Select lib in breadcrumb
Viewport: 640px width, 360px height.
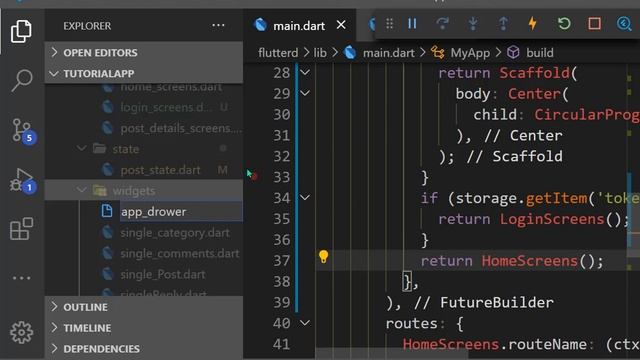(320, 53)
